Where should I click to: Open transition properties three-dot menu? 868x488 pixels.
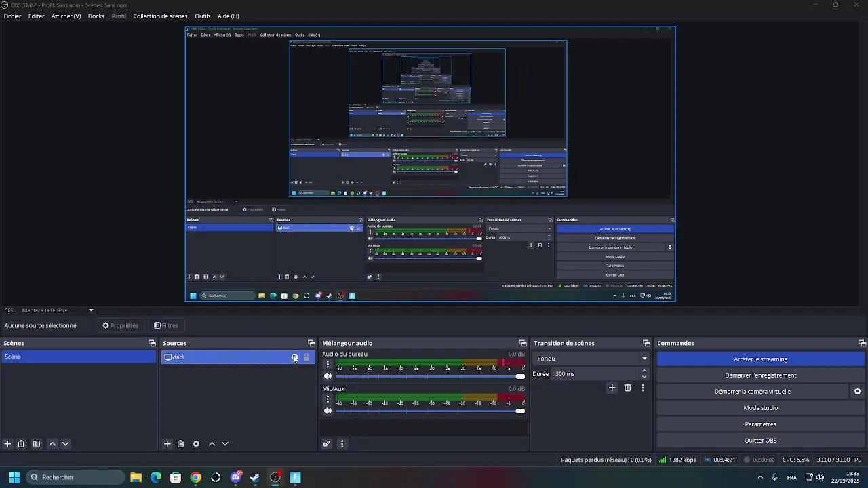click(x=643, y=388)
